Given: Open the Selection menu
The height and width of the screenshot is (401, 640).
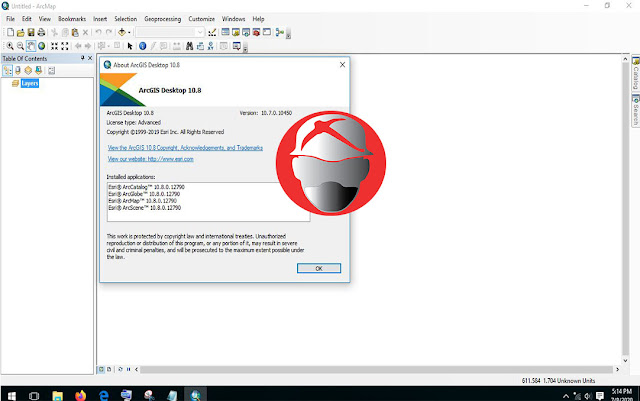Looking at the screenshot, I should pyautogui.click(x=126, y=19).
